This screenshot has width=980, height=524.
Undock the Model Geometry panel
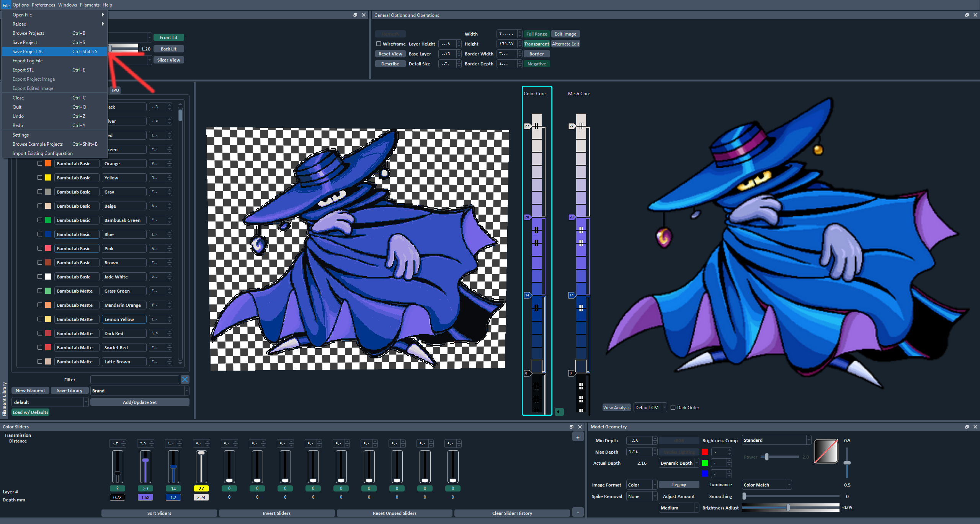pos(967,426)
